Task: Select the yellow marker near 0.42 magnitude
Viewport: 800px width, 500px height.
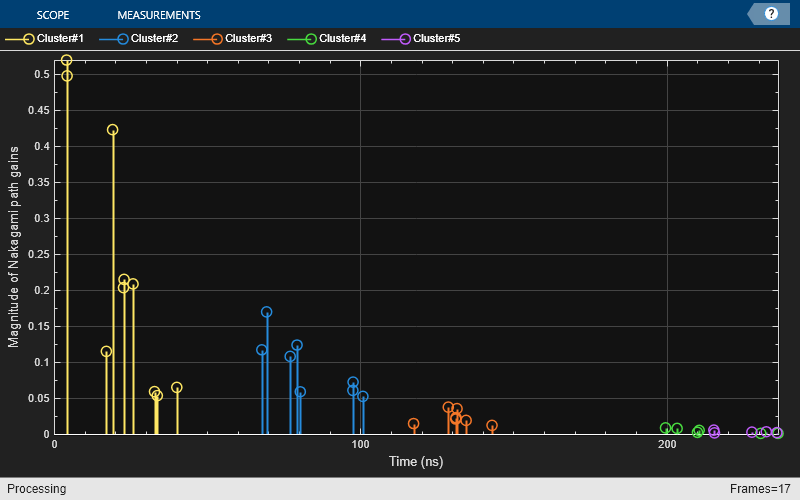Action: 113,130
